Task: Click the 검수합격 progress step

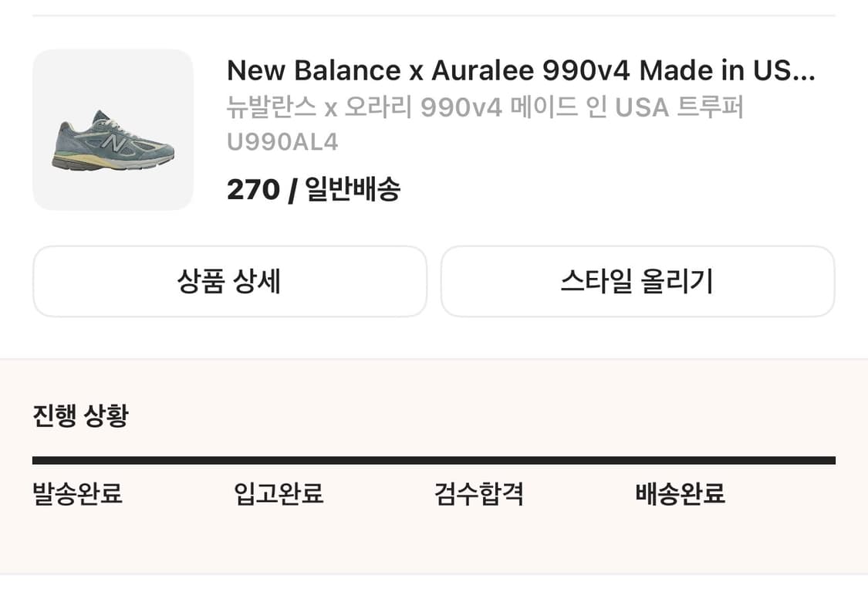Action: pos(479,494)
